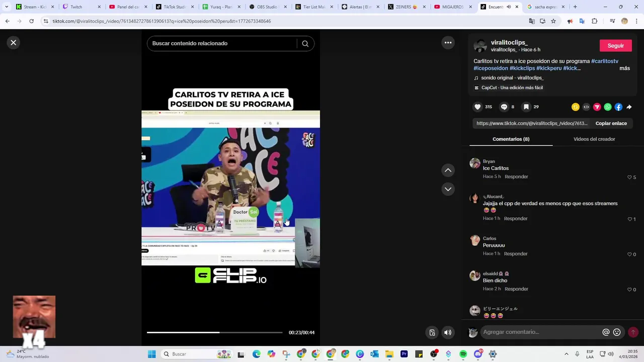Share the video to WhatsApp
The width and height of the screenshot is (644, 362).
tap(608, 107)
